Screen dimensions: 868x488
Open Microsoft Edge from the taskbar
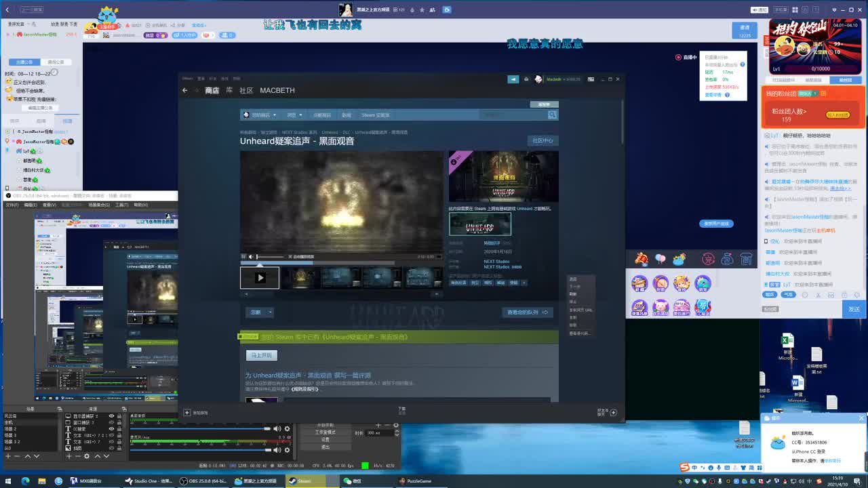pyautogui.click(x=25, y=481)
